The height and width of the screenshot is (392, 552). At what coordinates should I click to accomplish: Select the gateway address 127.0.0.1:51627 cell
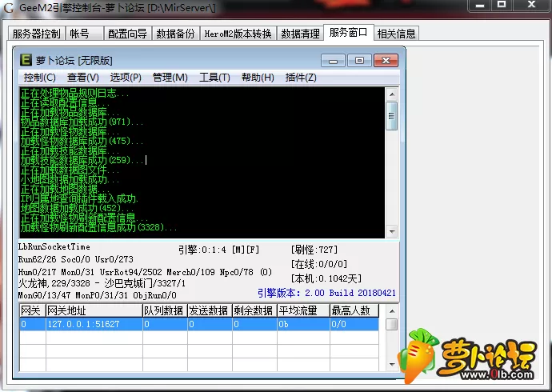(94, 324)
